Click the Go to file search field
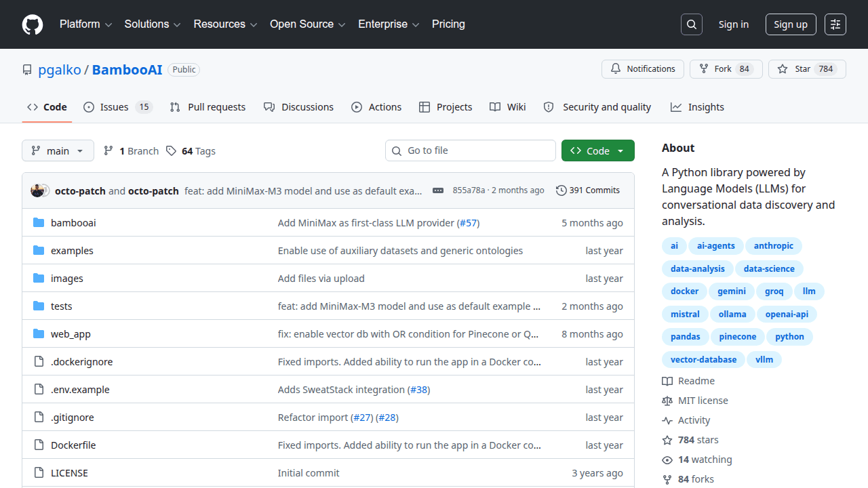Viewport: 868px width, 488px height. pyautogui.click(x=471, y=150)
